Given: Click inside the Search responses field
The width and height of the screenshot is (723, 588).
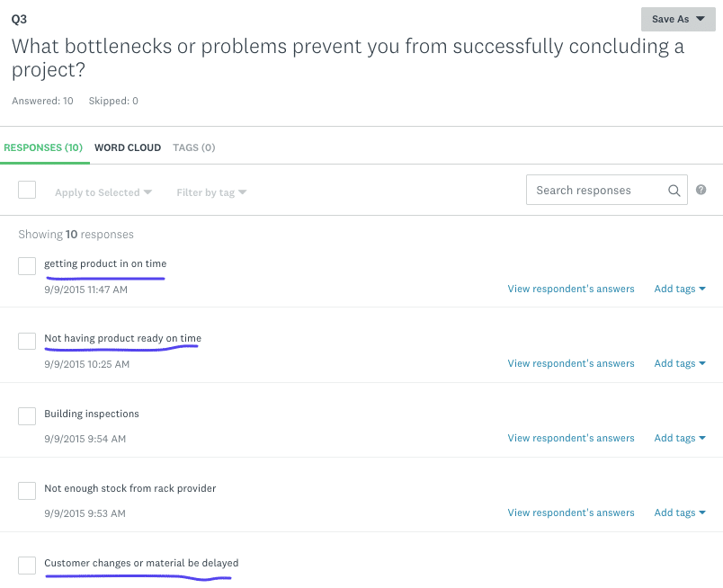Looking at the screenshot, I should point(594,190).
